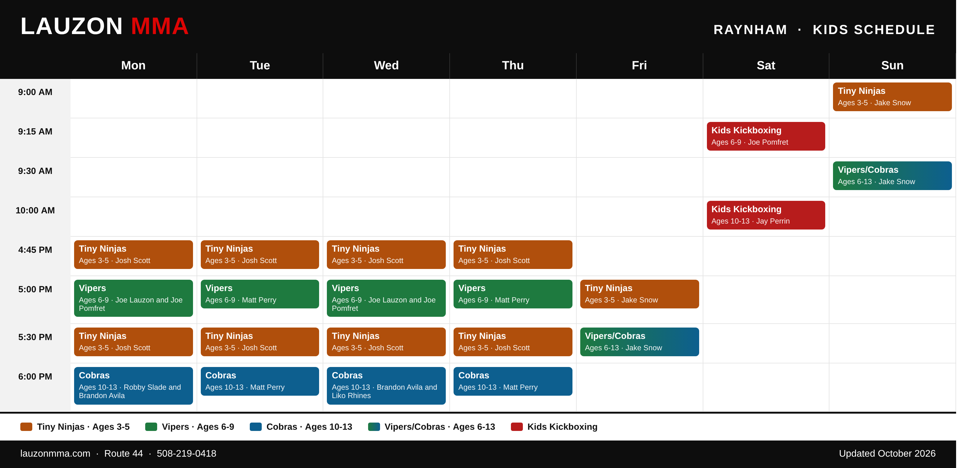Click the RAYNHAM location heading
Screen dimensions: 980x468
(750, 30)
